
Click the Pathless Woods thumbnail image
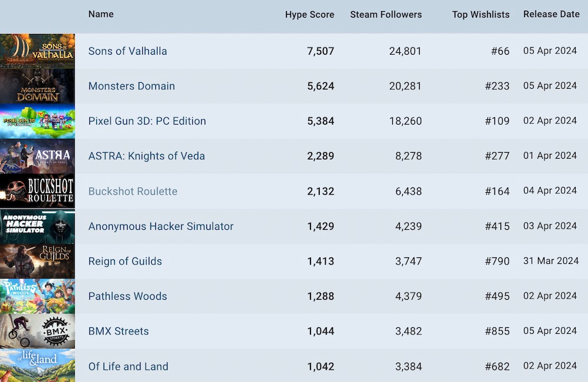38,296
